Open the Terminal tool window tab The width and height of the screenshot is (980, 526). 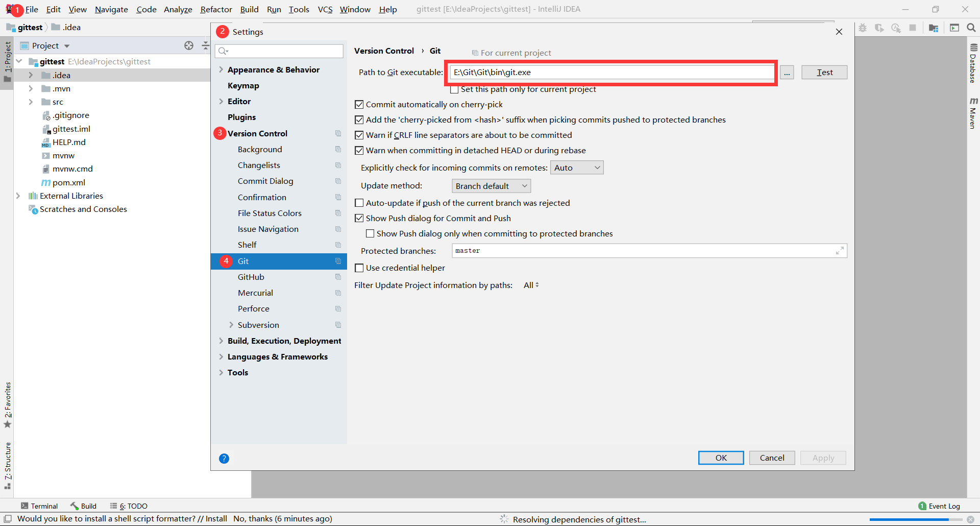coord(39,506)
